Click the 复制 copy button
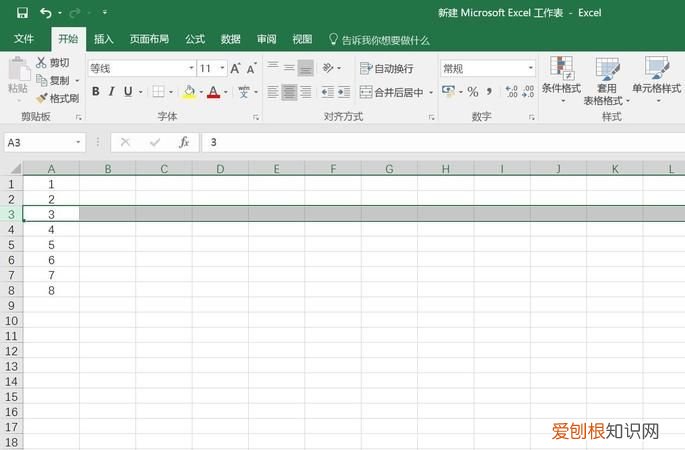 (52, 80)
